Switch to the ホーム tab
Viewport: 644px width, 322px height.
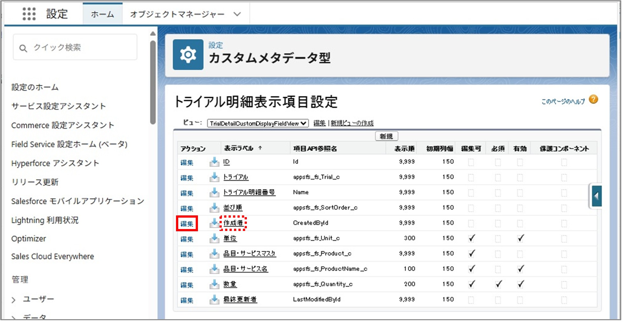[102, 14]
